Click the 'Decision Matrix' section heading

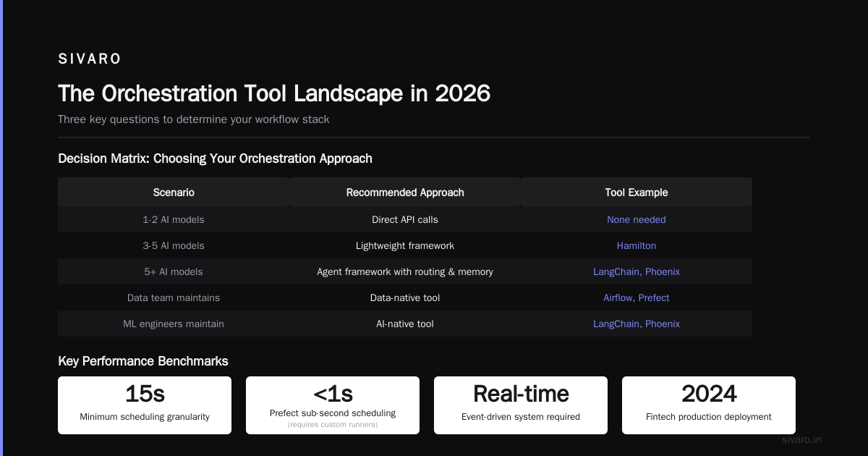pos(216,159)
